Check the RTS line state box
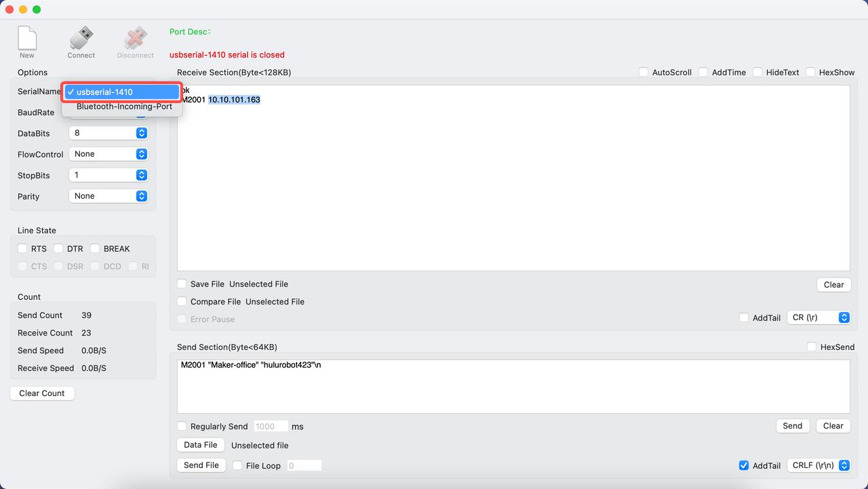This screenshot has width=868, height=489. click(x=22, y=248)
